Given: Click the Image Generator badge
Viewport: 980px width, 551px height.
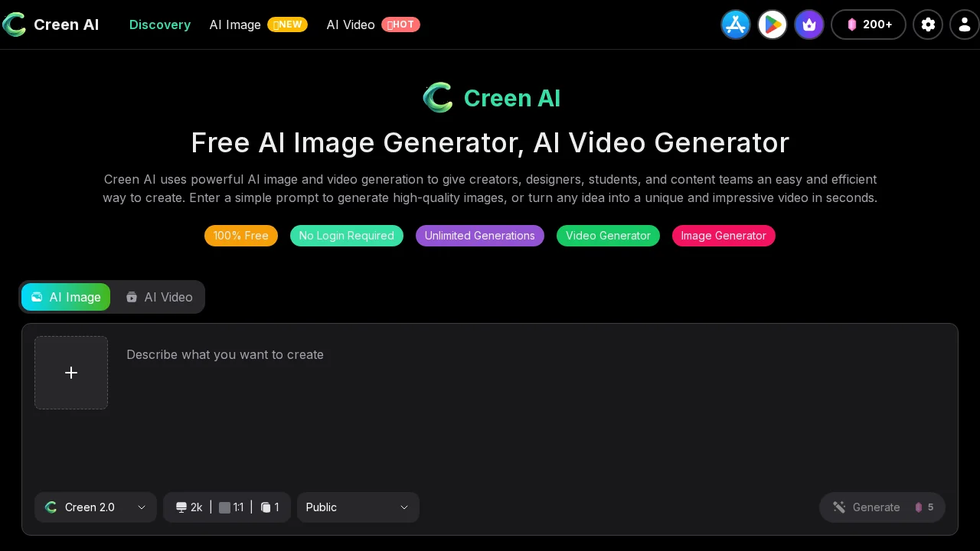Looking at the screenshot, I should click(x=724, y=236).
